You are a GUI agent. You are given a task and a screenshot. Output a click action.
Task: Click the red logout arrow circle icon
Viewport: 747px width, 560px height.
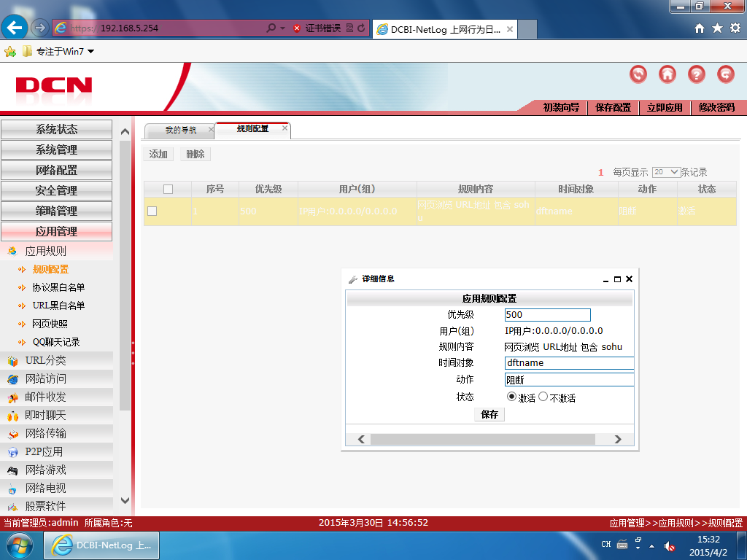[726, 74]
